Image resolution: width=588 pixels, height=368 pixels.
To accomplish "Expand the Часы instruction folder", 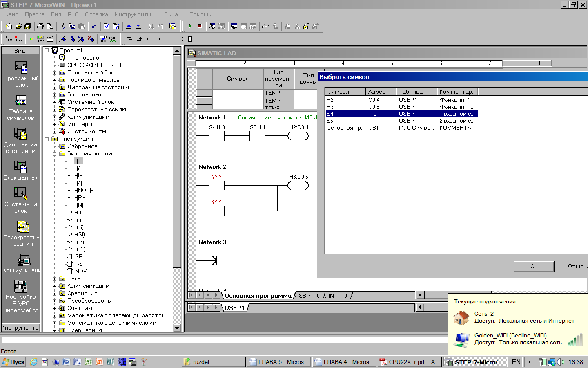I will (54, 279).
